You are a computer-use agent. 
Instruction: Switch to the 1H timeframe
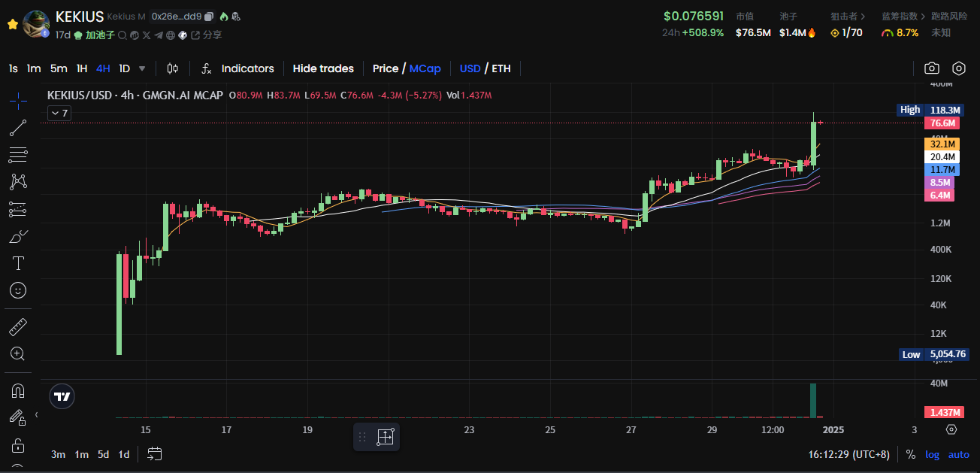pyautogui.click(x=82, y=68)
